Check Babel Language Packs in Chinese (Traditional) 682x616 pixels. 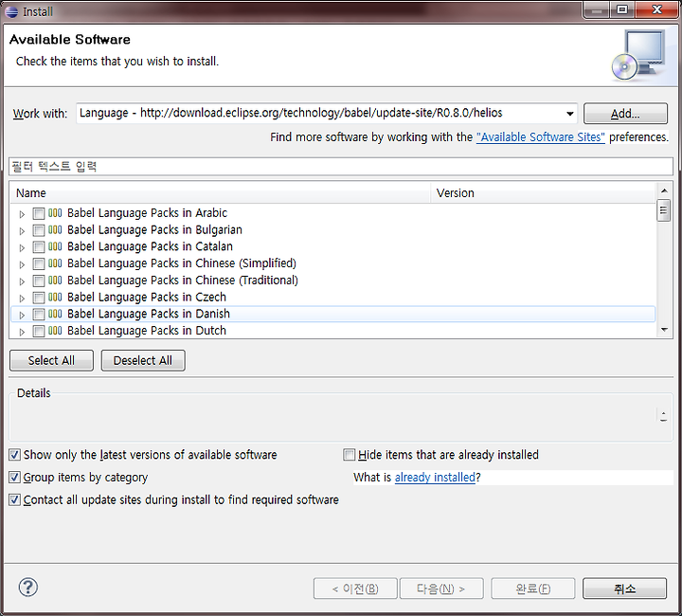coord(39,281)
